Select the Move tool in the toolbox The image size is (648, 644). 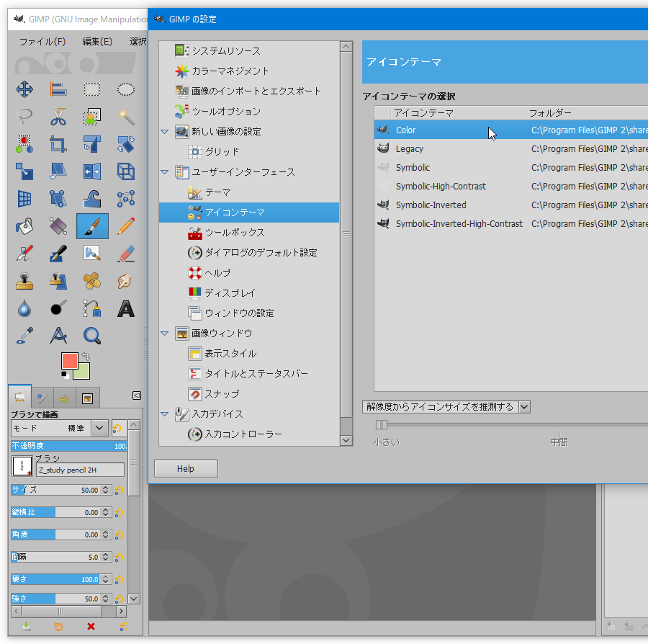(x=24, y=89)
